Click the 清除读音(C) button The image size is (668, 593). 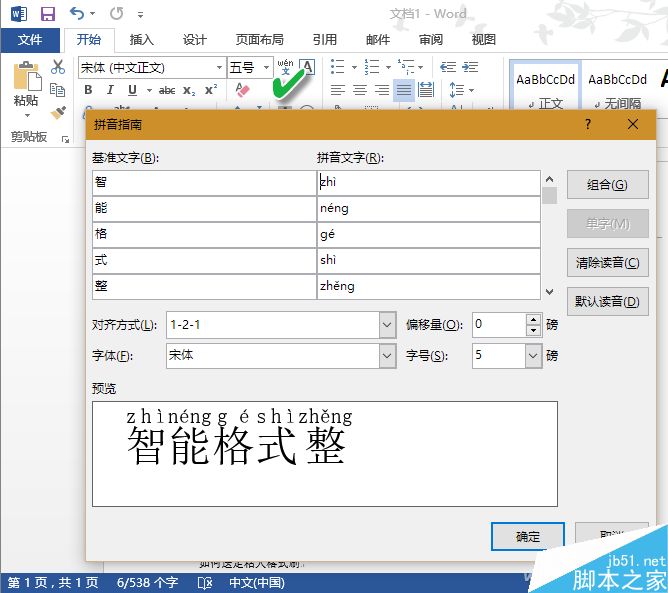click(608, 262)
